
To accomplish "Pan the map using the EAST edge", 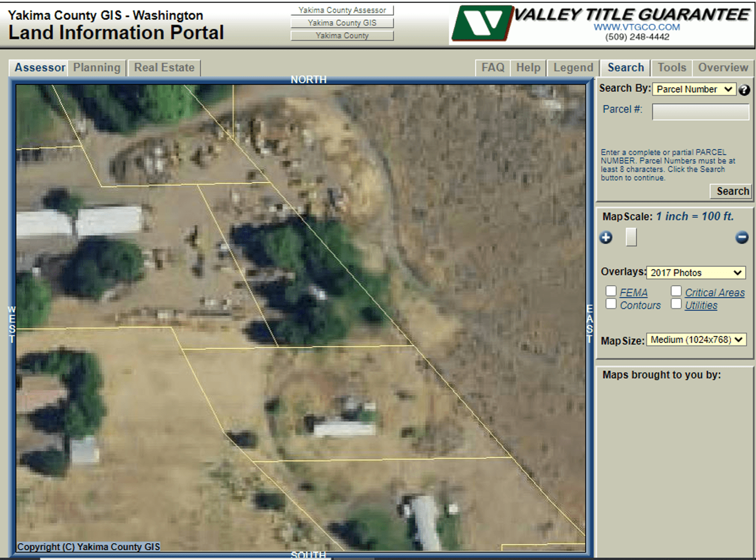I will point(589,321).
